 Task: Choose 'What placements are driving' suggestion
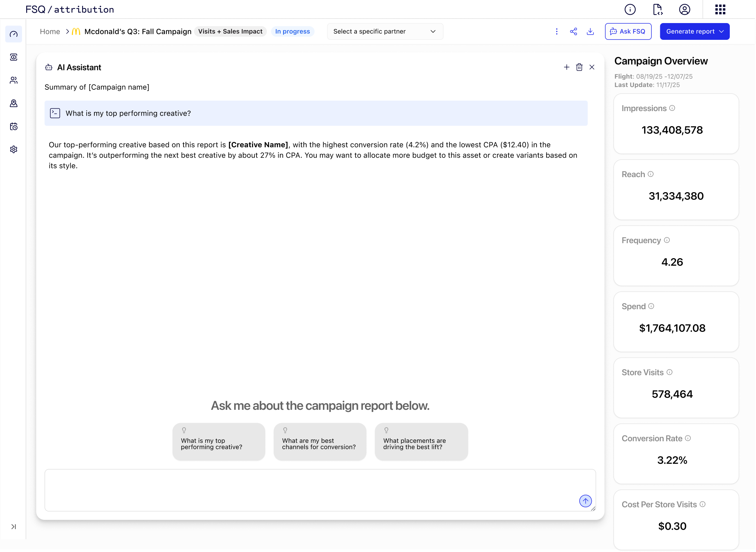[421, 442]
